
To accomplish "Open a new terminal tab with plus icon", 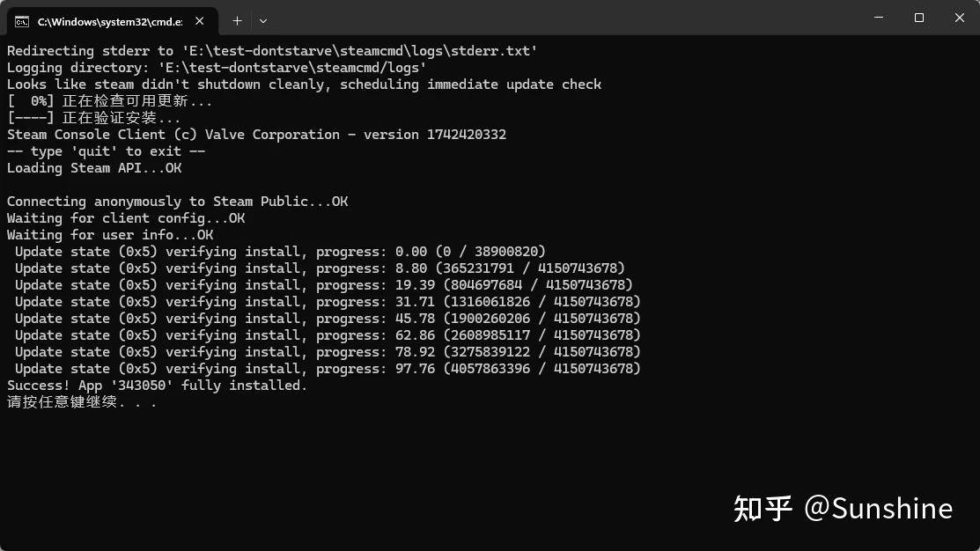I will 237,21.
